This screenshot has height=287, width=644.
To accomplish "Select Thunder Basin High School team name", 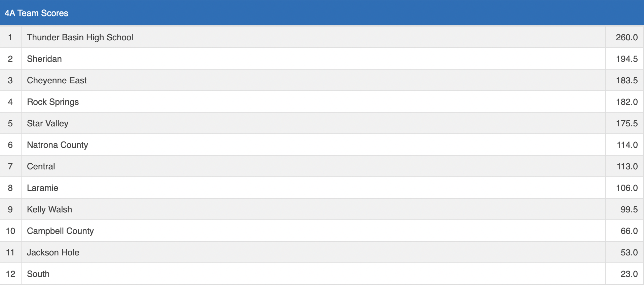I will tap(80, 37).
